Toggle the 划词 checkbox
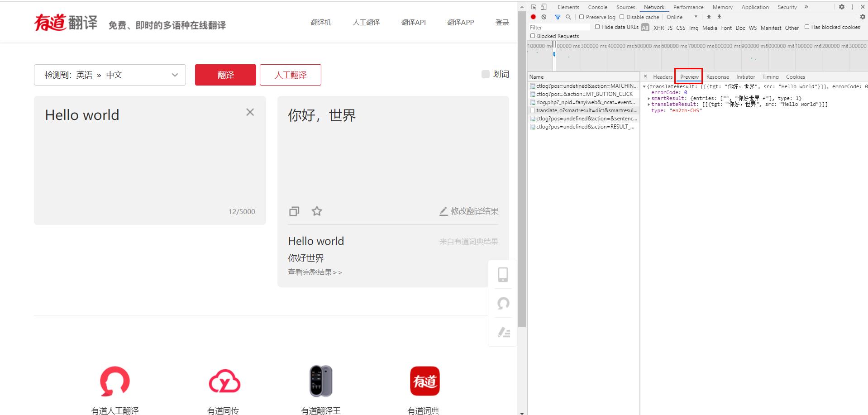Viewport: 868px width, 415px height. (x=486, y=74)
